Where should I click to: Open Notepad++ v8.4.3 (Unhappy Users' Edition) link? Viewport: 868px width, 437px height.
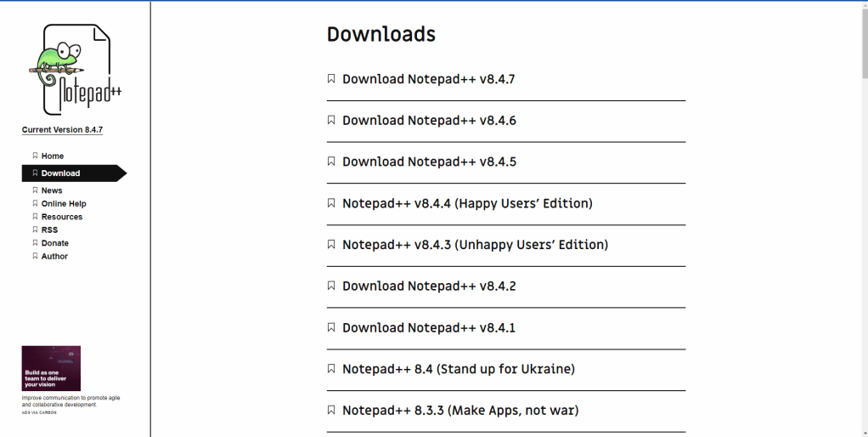475,245
